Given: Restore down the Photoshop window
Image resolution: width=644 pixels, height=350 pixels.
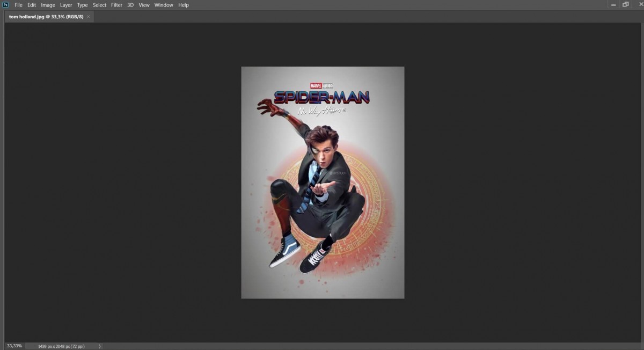Looking at the screenshot, I should click(625, 4).
